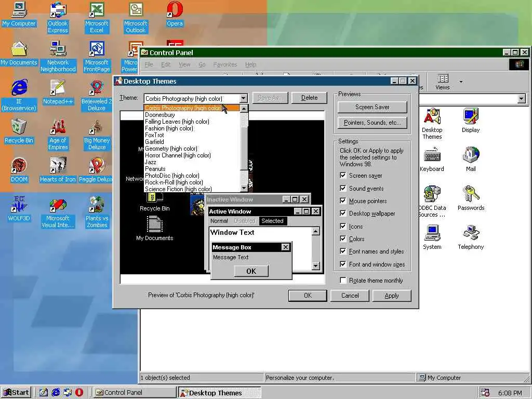Launch Opera from the quick launch bar

coord(79,392)
